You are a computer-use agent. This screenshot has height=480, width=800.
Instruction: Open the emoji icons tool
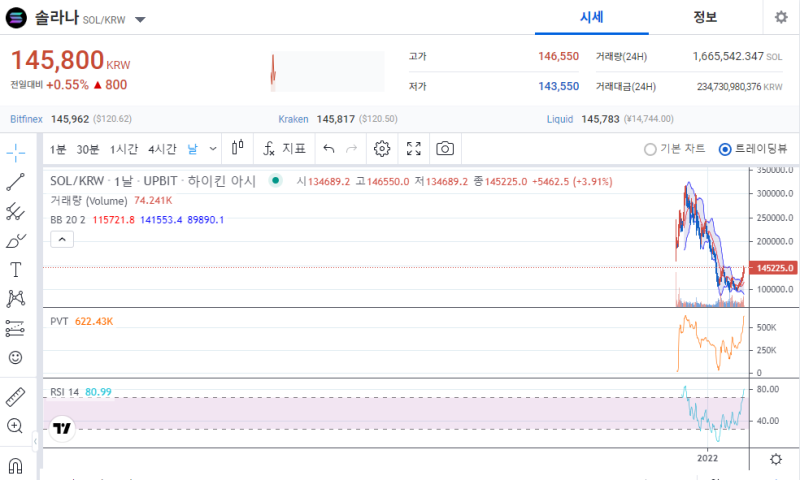[15, 358]
